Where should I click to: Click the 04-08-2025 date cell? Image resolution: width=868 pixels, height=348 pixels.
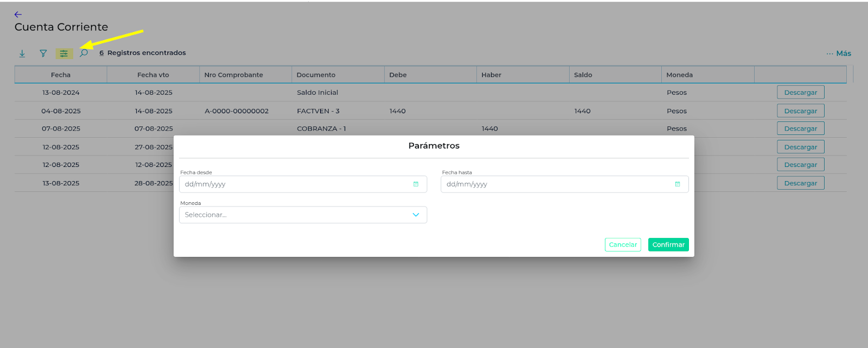[61, 111]
